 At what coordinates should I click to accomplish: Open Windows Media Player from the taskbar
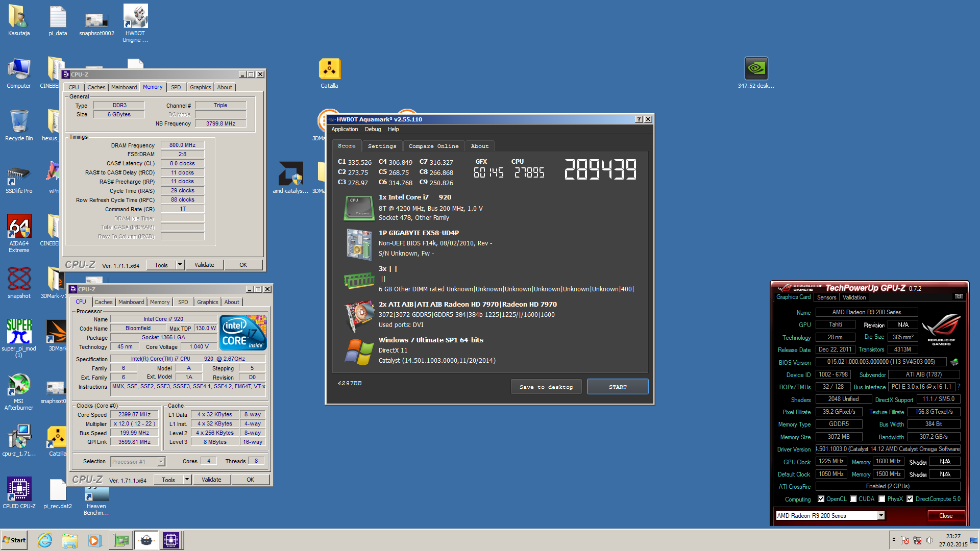click(95, 540)
